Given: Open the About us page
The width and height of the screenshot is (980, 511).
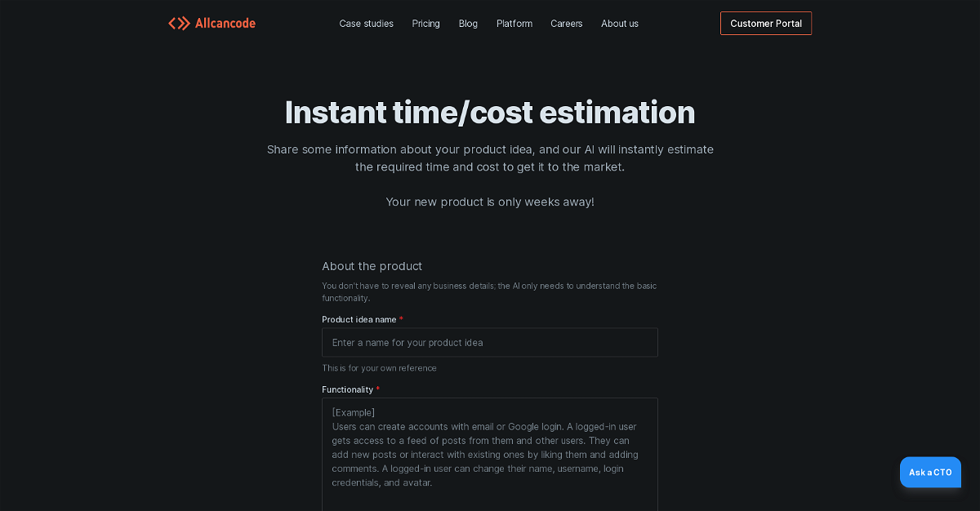Looking at the screenshot, I should 620,24.
